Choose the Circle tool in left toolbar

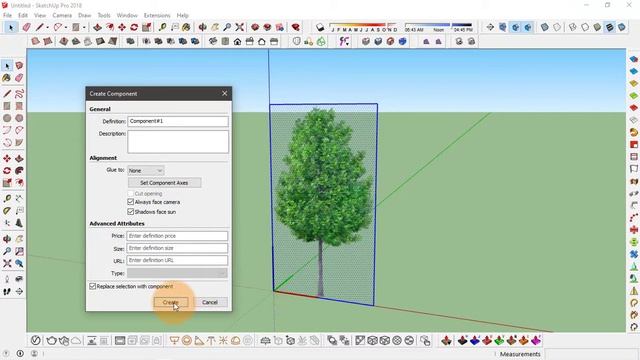pyautogui.click(x=7, y=118)
